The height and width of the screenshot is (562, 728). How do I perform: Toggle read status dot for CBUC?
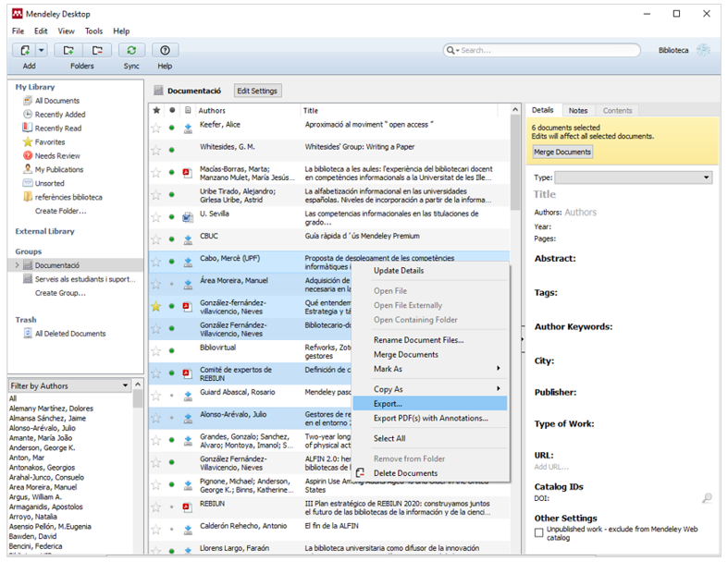pyautogui.click(x=172, y=239)
